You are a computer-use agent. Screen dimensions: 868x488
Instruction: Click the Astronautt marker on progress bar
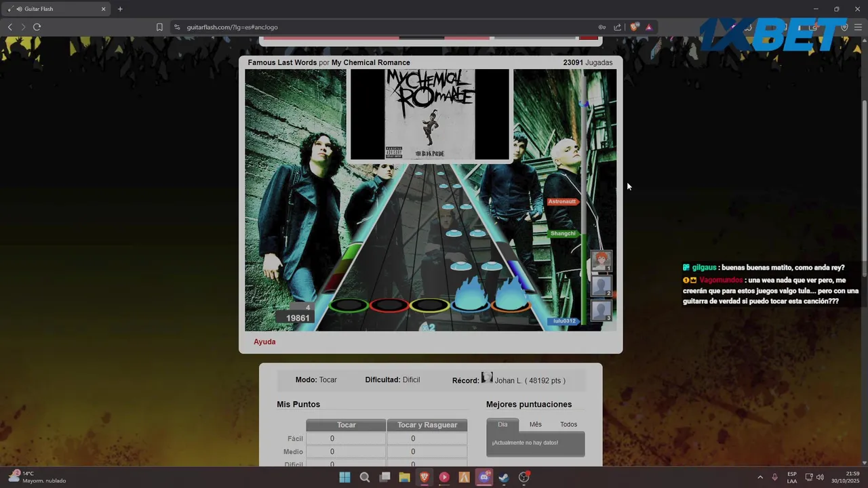pyautogui.click(x=563, y=201)
